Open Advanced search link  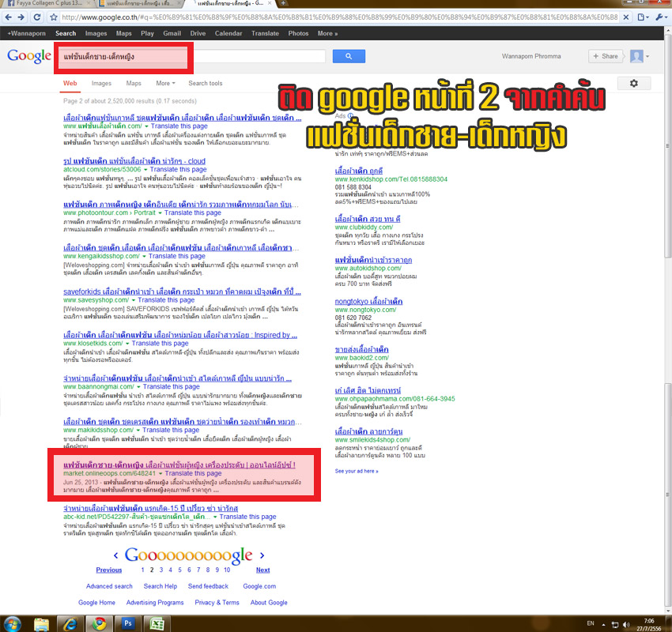pos(109,586)
